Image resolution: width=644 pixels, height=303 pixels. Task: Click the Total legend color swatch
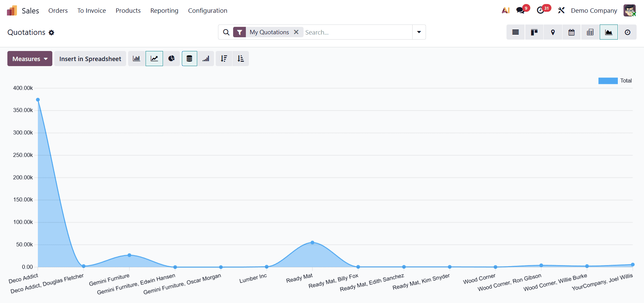(608, 81)
